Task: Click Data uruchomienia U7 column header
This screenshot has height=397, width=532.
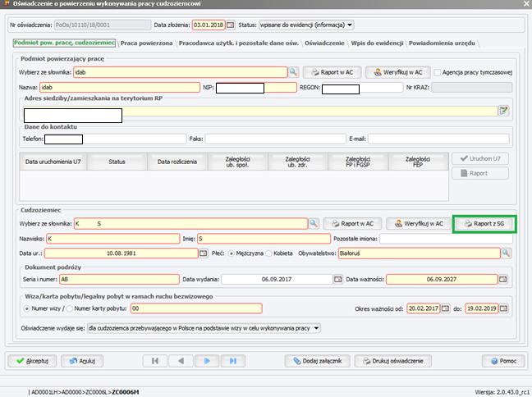Action: (x=53, y=162)
